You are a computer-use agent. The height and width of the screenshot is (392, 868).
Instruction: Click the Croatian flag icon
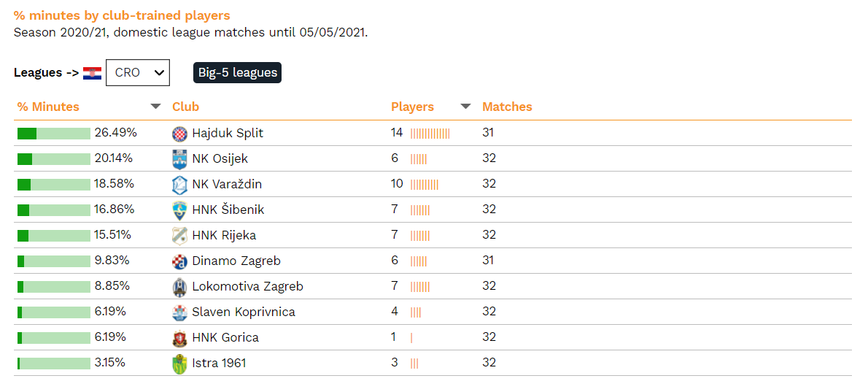pyautogui.click(x=92, y=73)
